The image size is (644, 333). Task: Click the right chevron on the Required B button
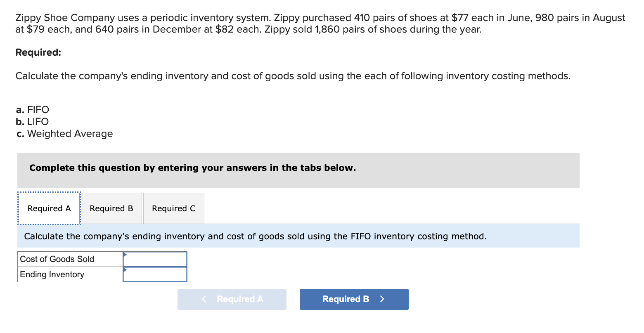tap(382, 299)
